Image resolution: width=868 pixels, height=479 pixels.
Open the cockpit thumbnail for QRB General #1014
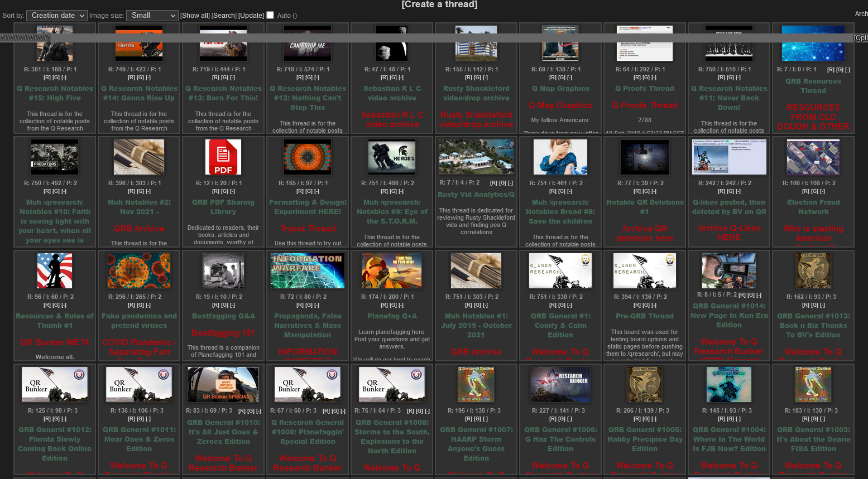pyautogui.click(x=729, y=271)
